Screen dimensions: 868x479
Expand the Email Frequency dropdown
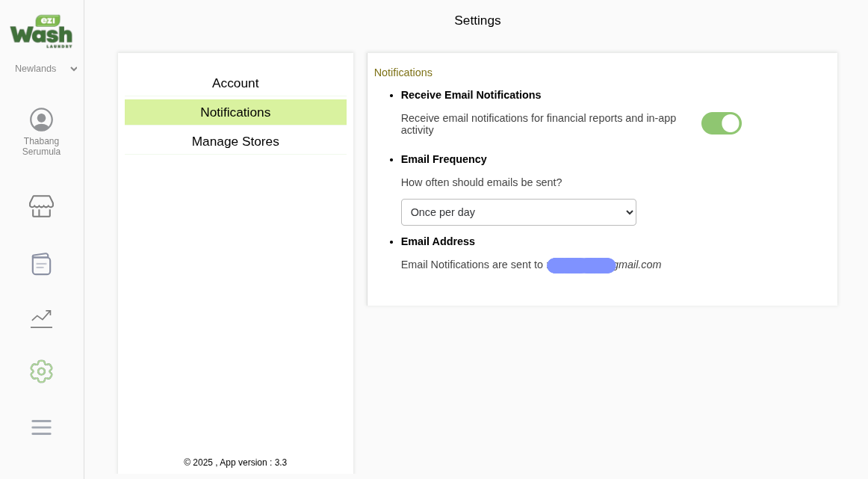coord(518,212)
